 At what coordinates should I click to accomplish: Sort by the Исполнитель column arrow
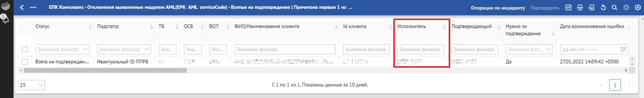coord(445,27)
